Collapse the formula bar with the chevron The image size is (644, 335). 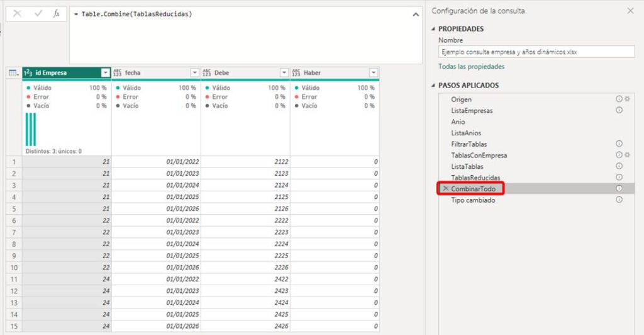(415, 14)
